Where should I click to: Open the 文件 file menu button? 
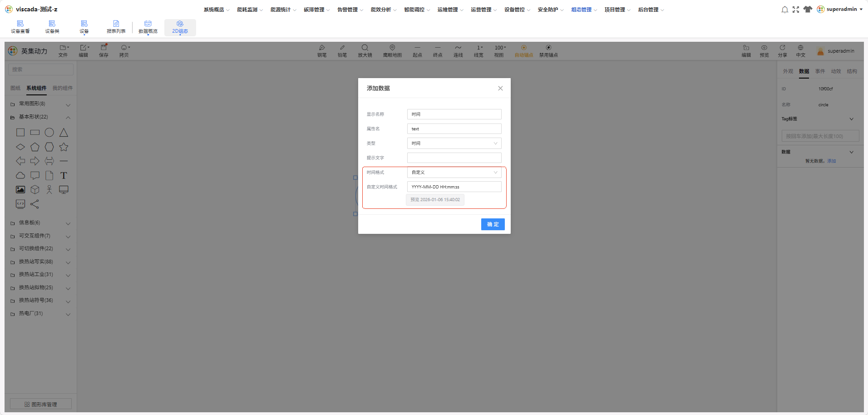point(64,51)
